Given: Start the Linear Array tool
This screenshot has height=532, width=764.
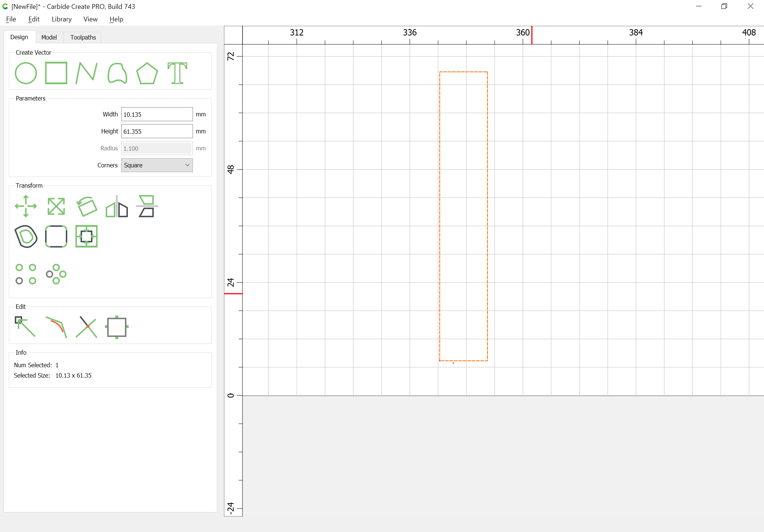Looking at the screenshot, I should 26,274.
